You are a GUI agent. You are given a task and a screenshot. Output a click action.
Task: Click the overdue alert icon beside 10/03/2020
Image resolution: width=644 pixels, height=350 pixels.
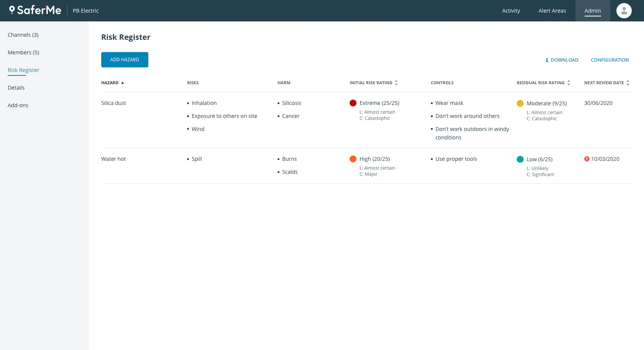click(x=586, y=159)
